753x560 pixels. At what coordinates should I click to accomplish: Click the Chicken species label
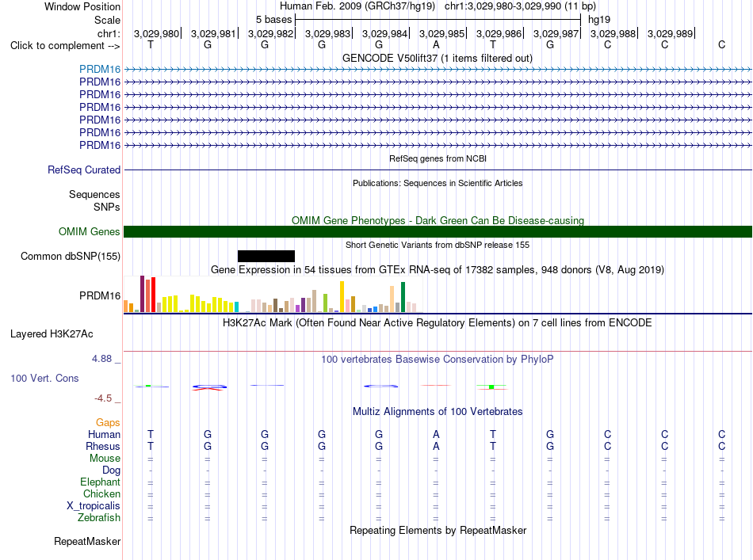[101, 493]
